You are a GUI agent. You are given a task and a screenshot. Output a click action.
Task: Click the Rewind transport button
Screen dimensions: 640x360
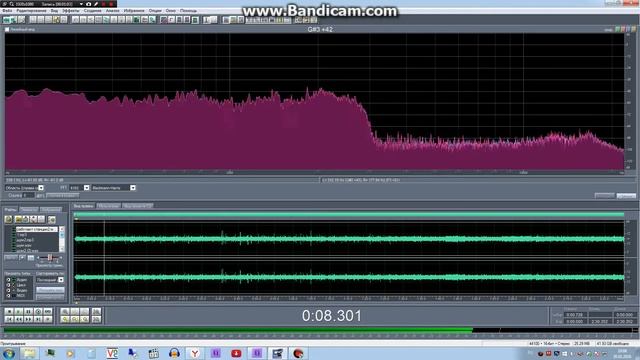[x=18, y=319]
